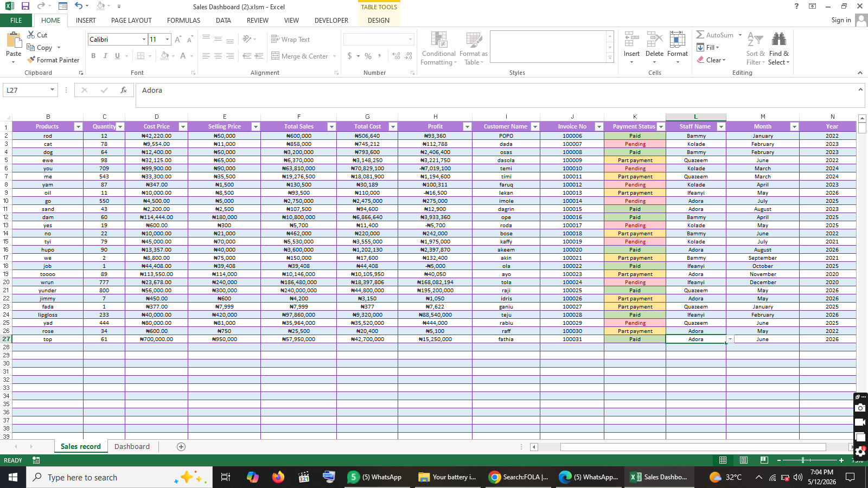
Task: Switch to Page Layout view in status bar
Action: click(744, 460)
